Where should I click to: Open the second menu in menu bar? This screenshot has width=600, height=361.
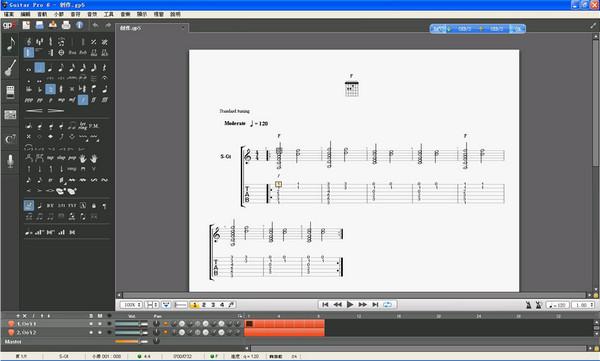pos(25,14)
